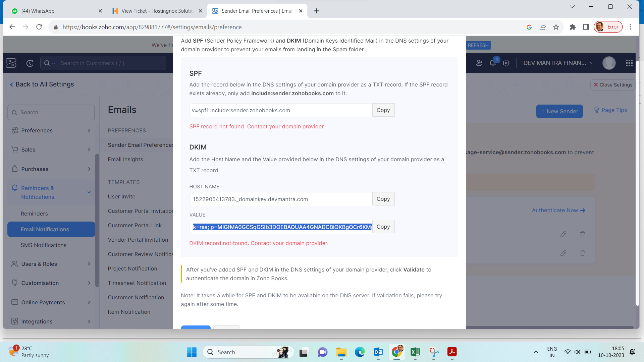Open the notifications bell icon

pos(492,63)
